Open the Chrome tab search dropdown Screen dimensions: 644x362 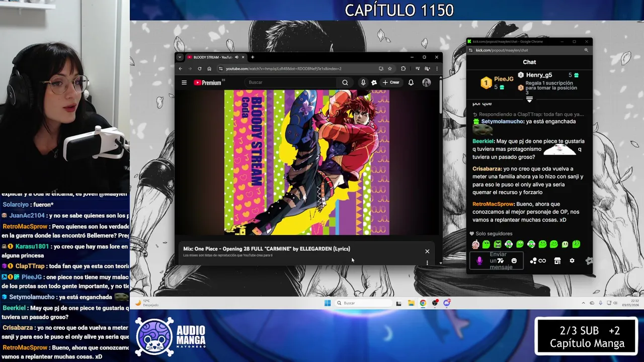pyautogui.click(x=180, y=57)
